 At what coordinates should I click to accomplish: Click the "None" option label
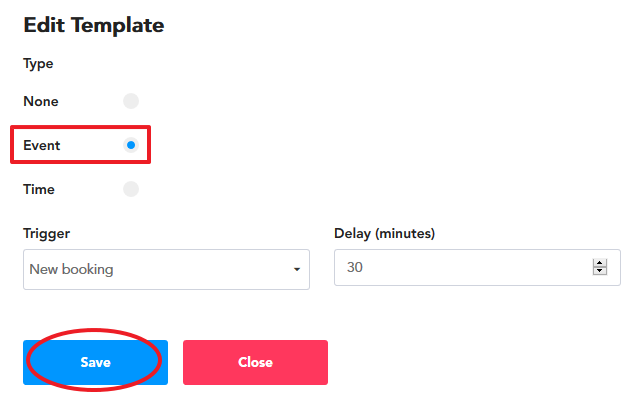tap(41, 101)
